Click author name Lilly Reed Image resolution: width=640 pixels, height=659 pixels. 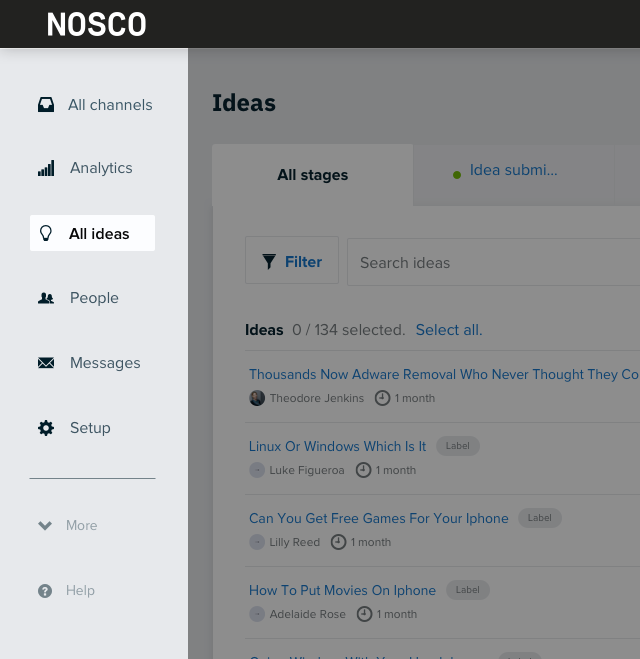(x=295, y=542)
